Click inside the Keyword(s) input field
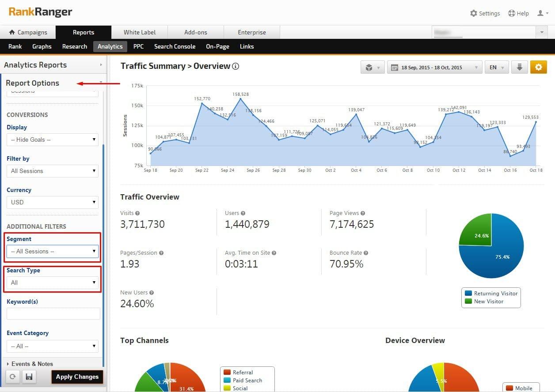The height and width of the screenshot is (392, 555). pyautogui.click(x=53, y=314)
